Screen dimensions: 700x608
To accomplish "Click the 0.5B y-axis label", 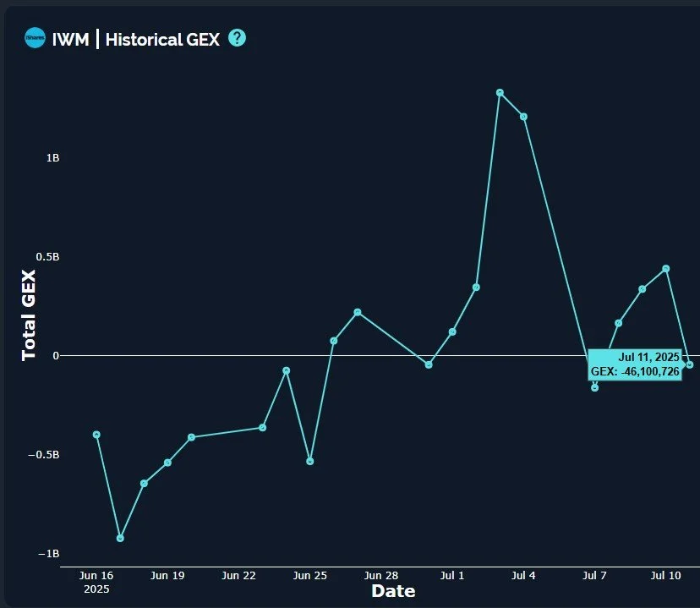I will tap(48, 257).
